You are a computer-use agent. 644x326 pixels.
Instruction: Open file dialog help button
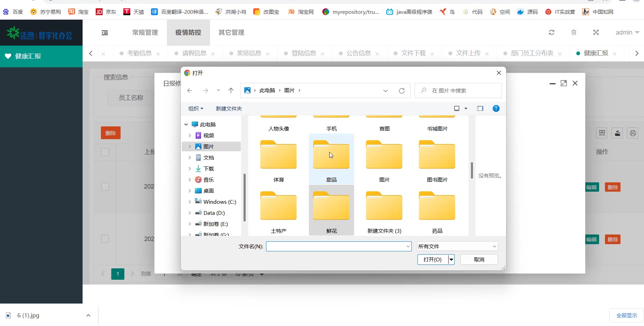click(x=496, y=108)
